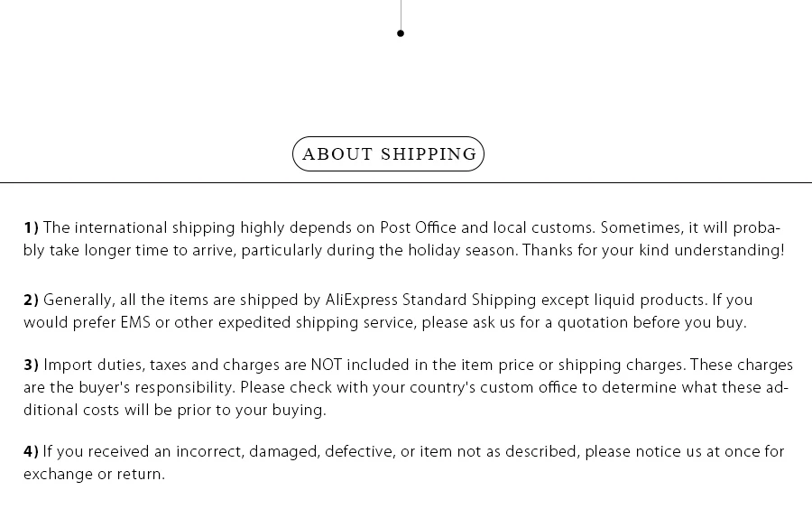
Task: Click the word 'NOT' in paragraph three
Action: (327, 365)
